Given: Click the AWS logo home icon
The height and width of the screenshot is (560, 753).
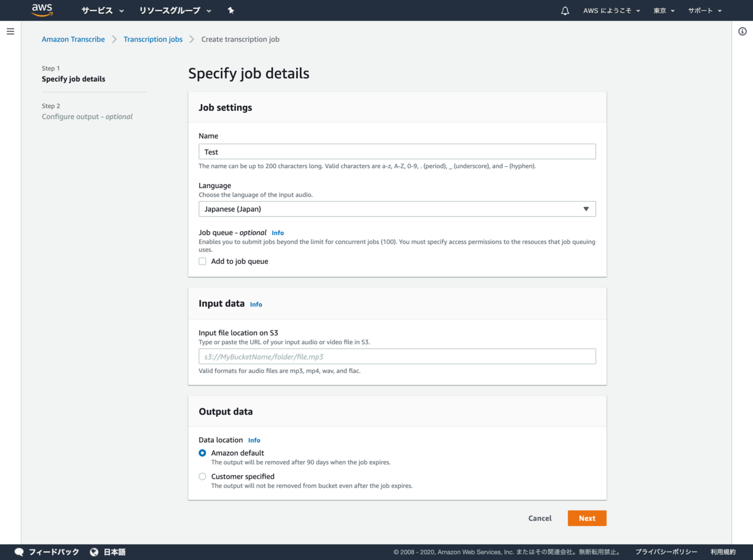Looking at the screenshot, I should click(x=42, y=10).
